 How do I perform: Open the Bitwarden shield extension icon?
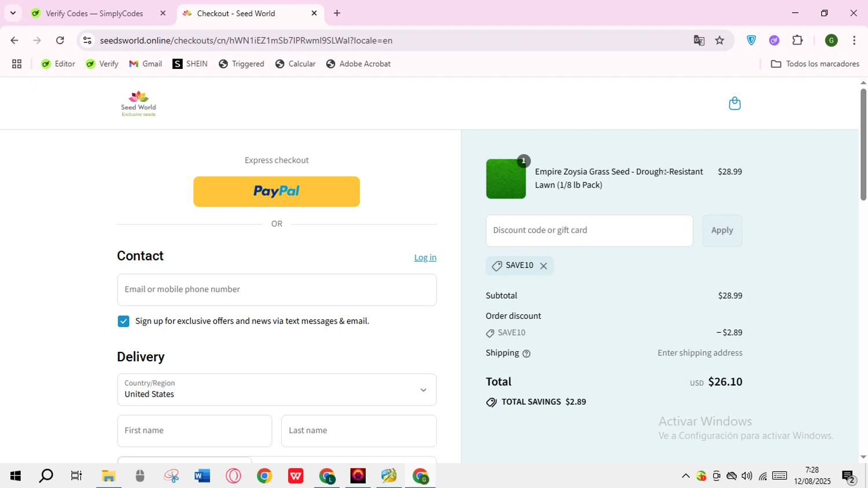[x=751, y=41]
